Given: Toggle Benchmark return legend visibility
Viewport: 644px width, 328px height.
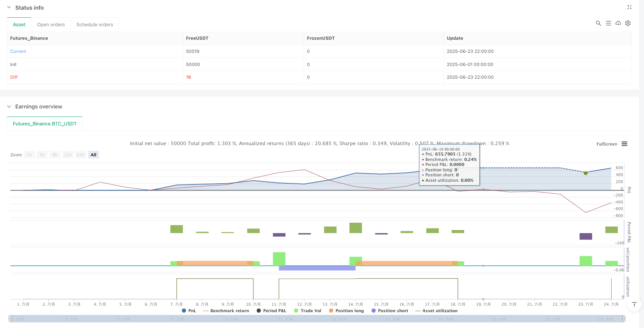Looking at the screenshot, I should (226, 311).
